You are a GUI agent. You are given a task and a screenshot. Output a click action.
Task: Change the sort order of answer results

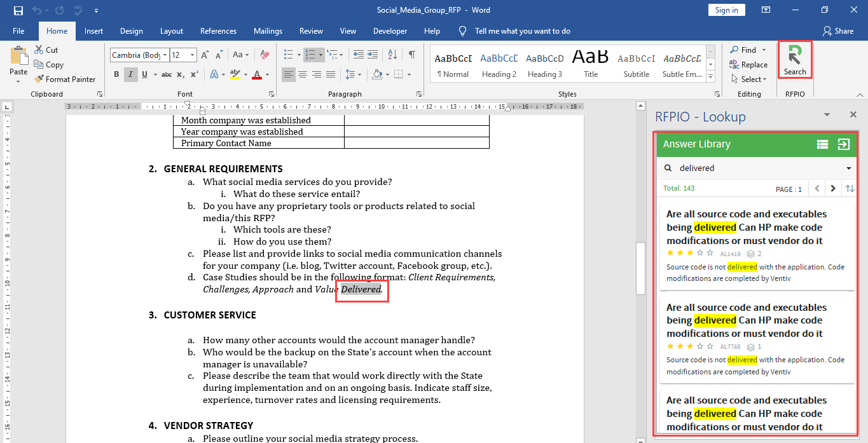click(850, 189)
